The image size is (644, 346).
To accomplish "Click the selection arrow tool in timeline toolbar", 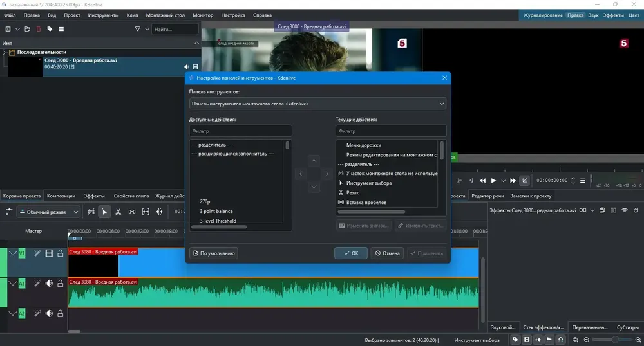I will point(104,212).
